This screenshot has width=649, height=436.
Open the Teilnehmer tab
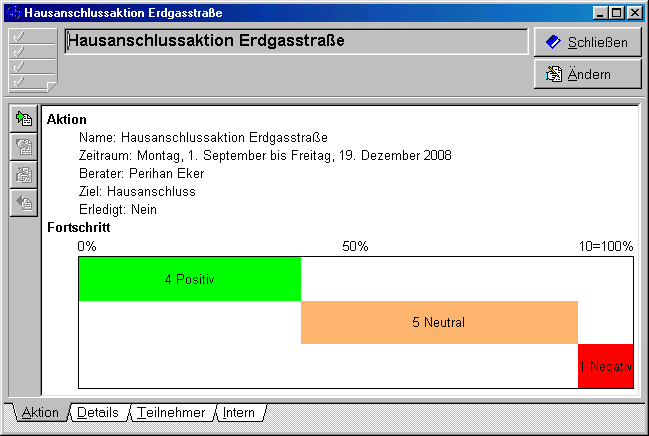click(171, 412)
